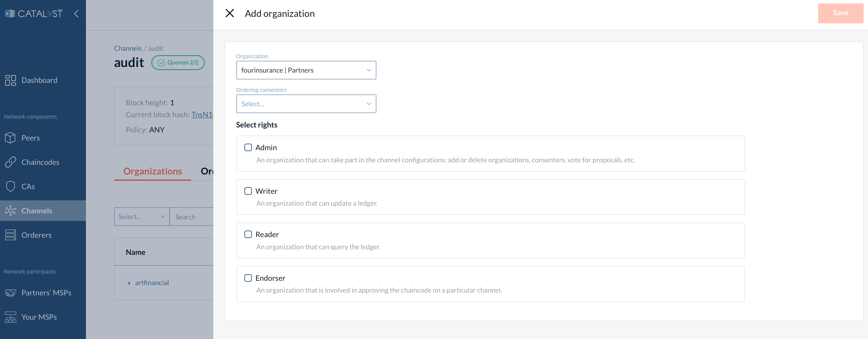Expand the artfinancial row
868x339 pixels.
[130, 283]
